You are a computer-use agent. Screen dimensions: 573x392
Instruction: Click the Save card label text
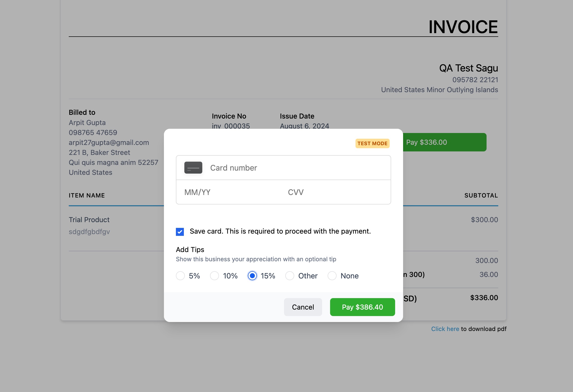280,231
